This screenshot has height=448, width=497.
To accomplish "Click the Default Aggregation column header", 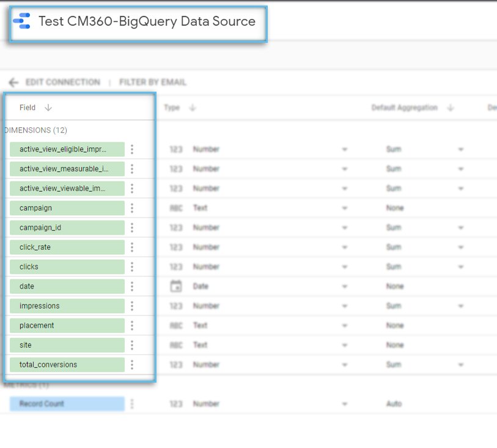I will [x=405, y=108].
